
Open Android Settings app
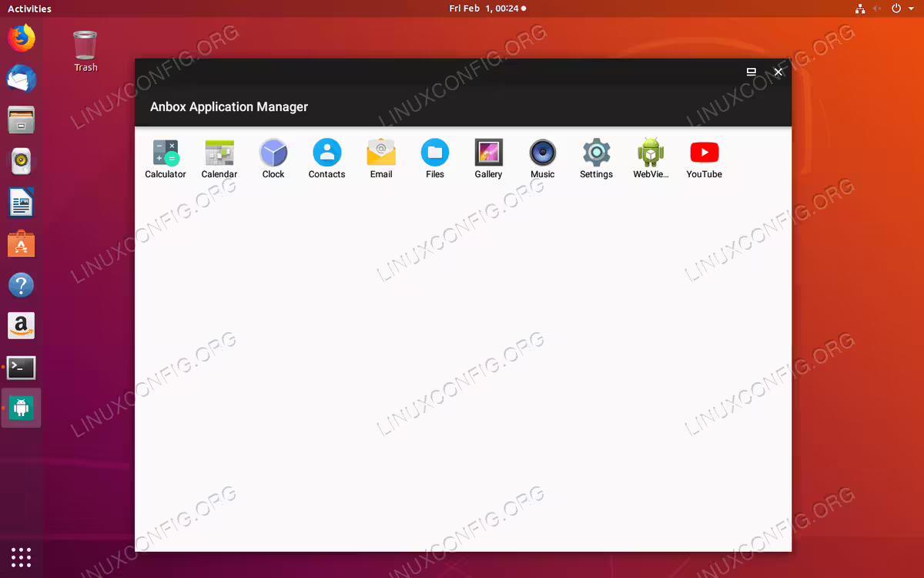pos(597,159)
